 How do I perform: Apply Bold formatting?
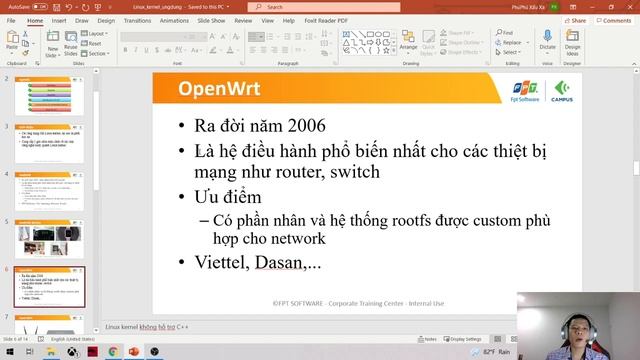pos(125,50)
